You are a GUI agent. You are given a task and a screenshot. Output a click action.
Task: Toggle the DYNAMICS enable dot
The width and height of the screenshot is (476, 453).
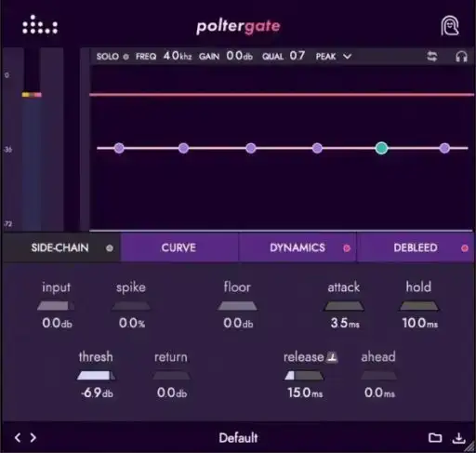[x=347, y=248]
